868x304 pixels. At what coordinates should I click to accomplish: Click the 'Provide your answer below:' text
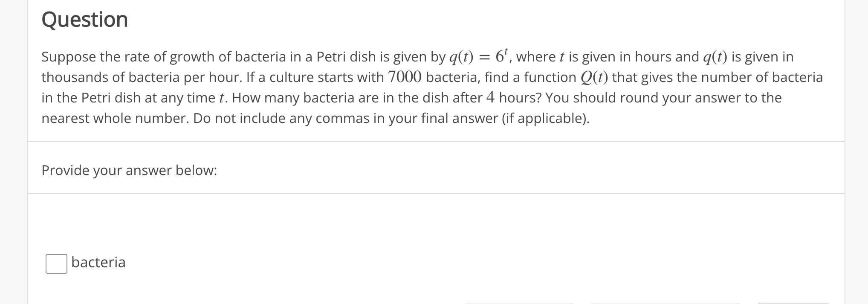point(129,170)
